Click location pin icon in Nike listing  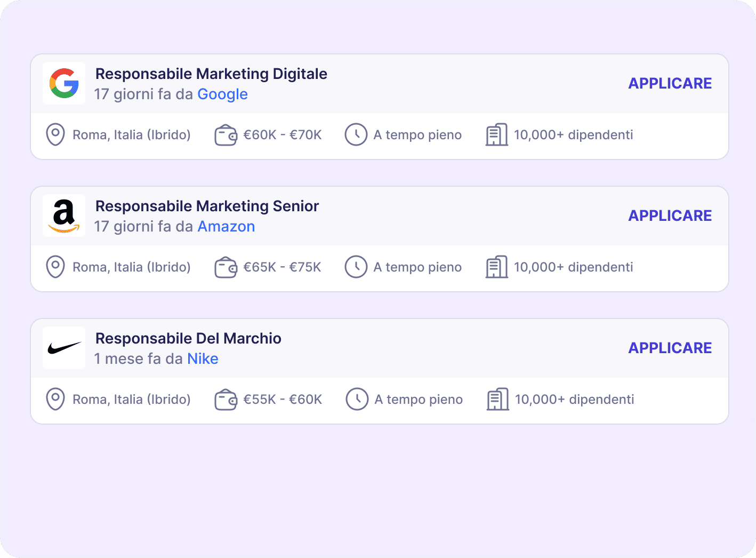click(55, 399)
